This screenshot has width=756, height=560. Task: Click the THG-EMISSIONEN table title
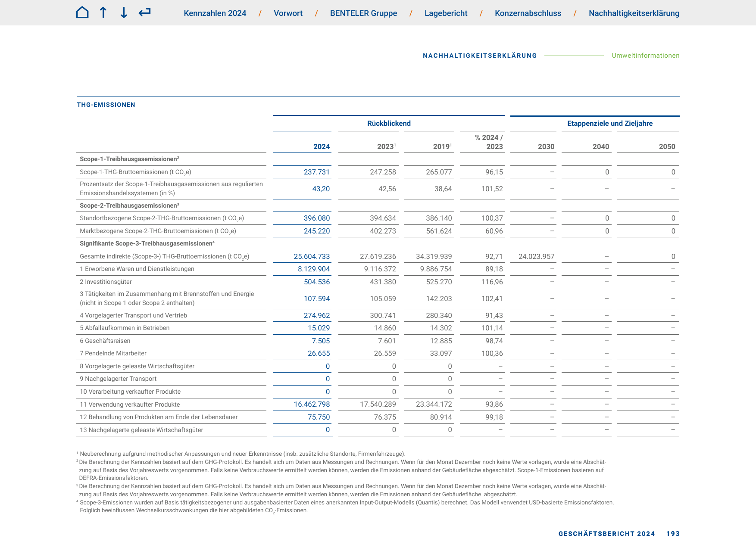[106, 105]
